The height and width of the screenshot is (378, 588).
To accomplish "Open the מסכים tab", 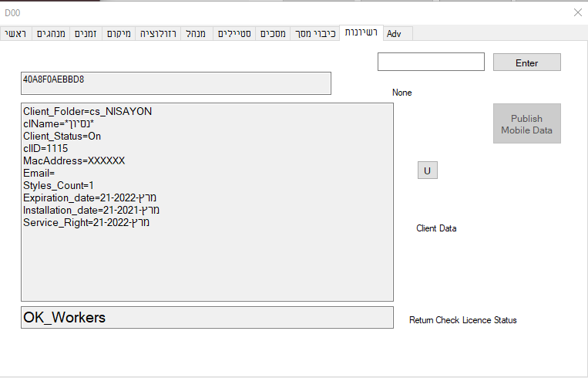I will (273, 34).
